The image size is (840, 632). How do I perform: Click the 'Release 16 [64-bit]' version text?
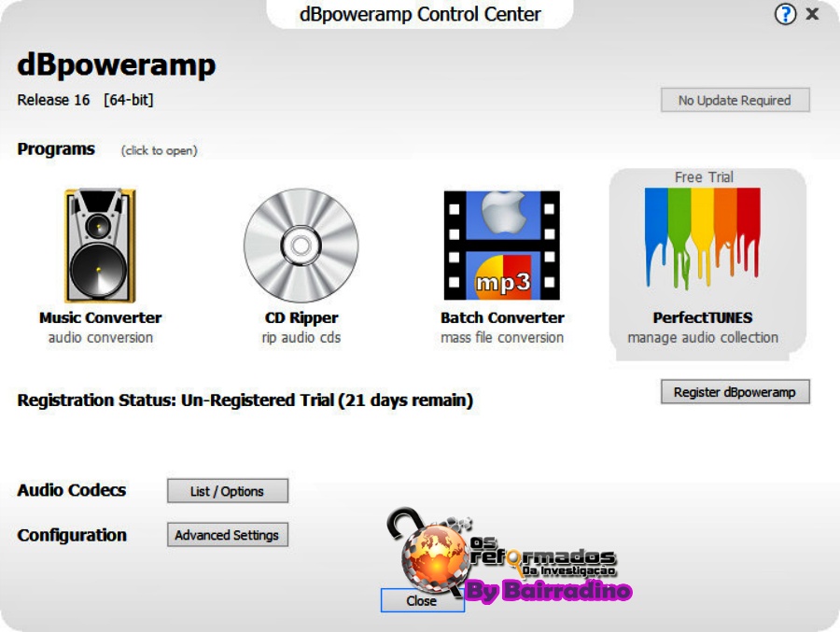click(85, 100)
